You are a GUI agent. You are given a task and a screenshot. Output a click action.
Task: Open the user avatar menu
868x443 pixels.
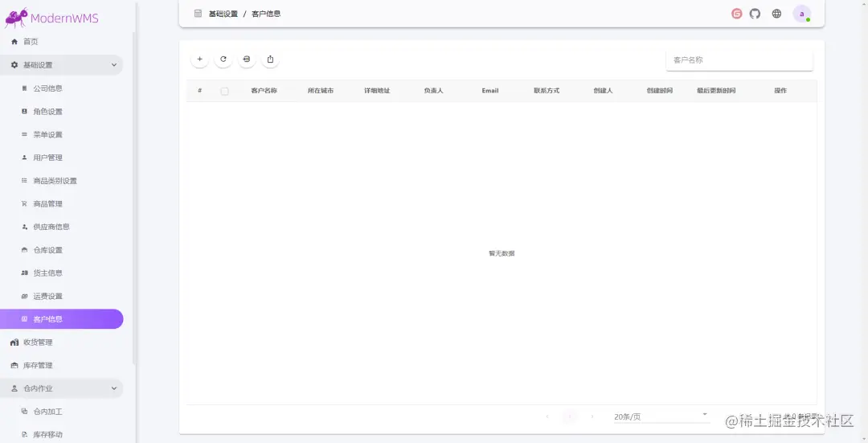point(801,14)
